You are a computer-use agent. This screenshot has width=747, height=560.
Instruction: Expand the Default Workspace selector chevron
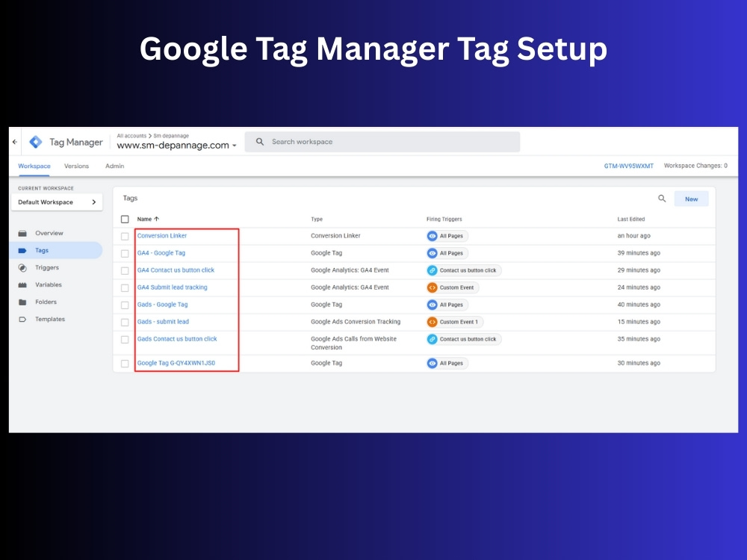coord(94,202)
